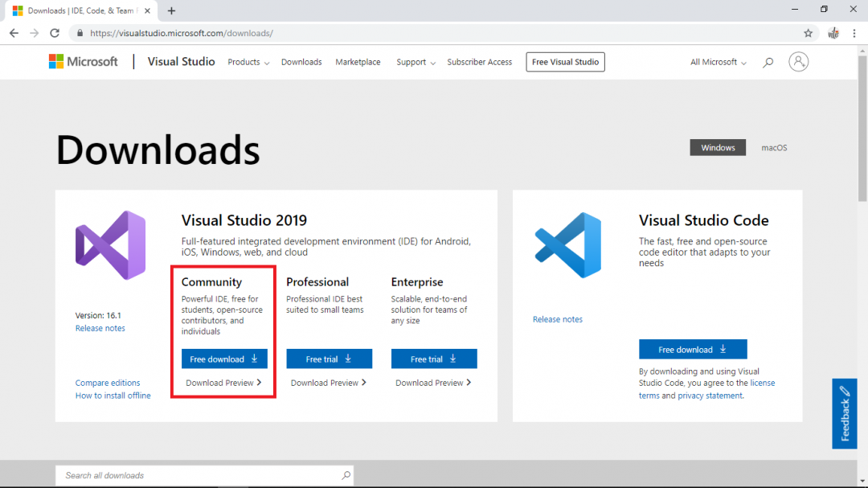Bookmark this page with the star icon
The width and height of the screenshot is (868, 488).
tap(807, 33)
